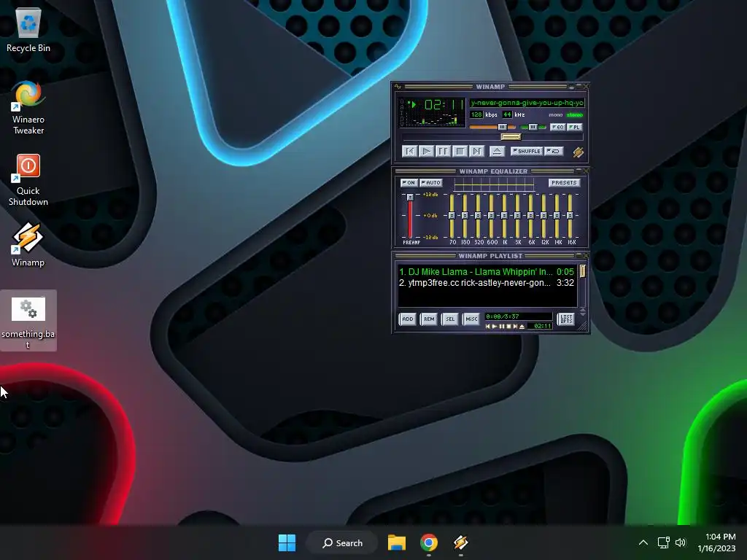
Task: Click the 70 Hz equalizer band slider
Action: (x=452, y=216)
